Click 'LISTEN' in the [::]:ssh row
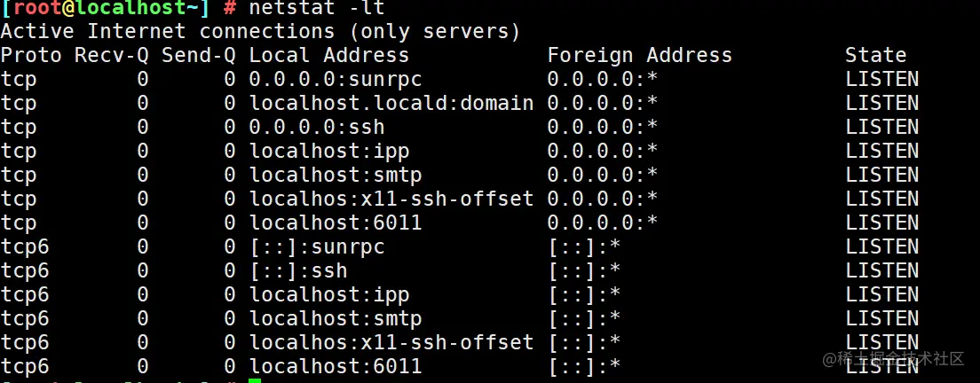980x383 pixels. coord(881,270)
